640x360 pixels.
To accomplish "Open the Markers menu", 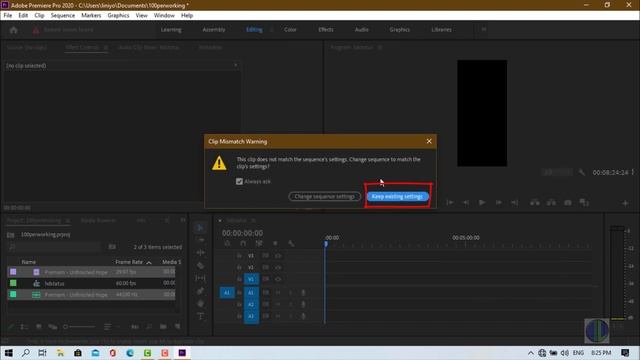I will point(91,16).
